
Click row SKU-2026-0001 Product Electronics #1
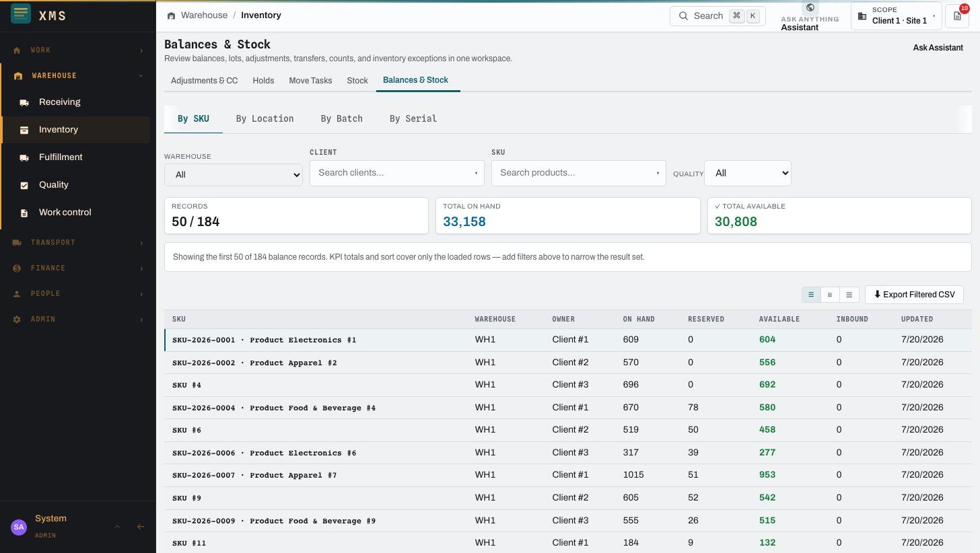[x=567, y=340]
